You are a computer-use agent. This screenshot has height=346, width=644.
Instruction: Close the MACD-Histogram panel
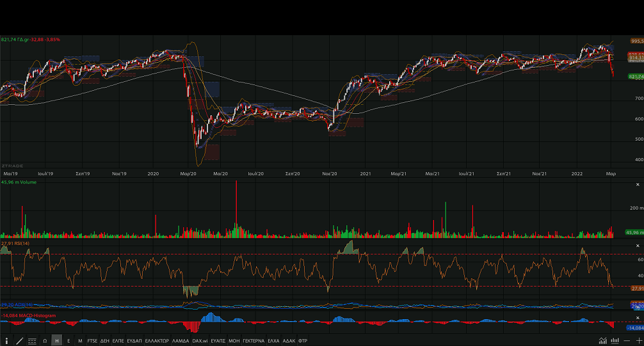pos(638,318)
